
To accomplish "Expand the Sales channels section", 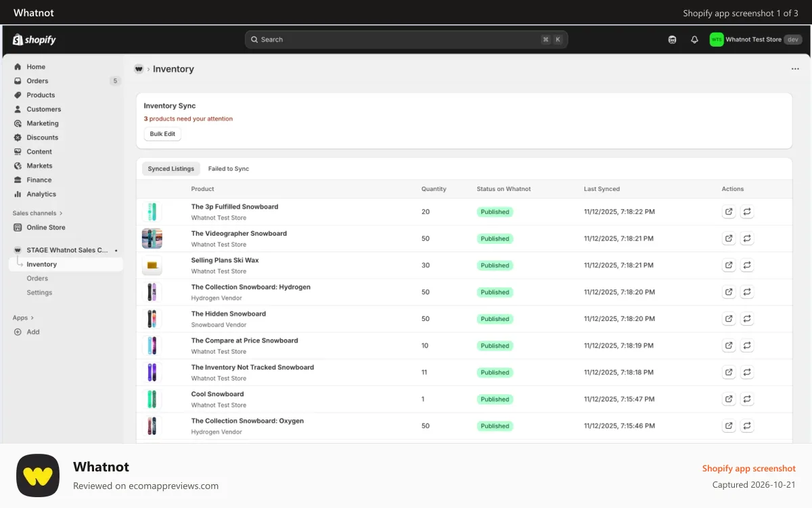I will coord(38,213).
